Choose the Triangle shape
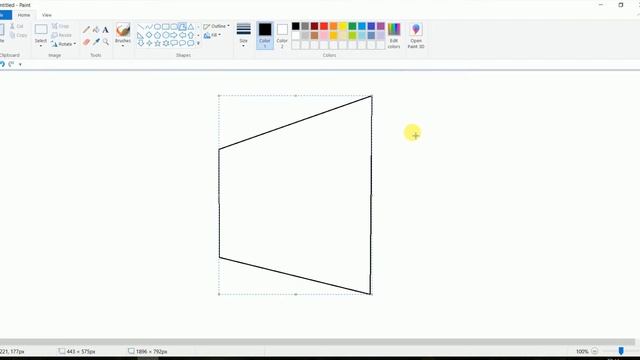 click(191, 27)
